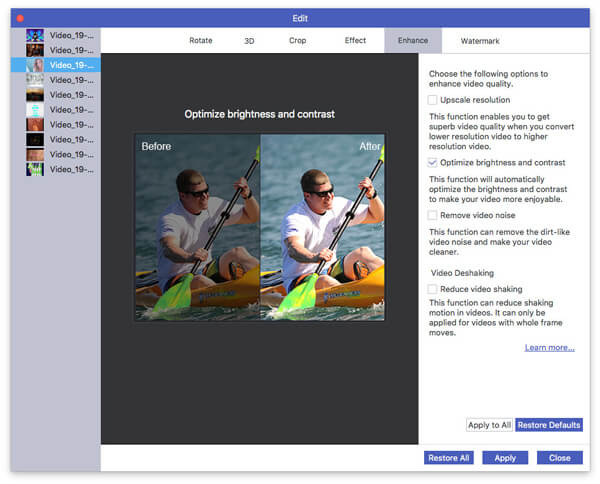Click the Apply to All button
Image resolution: width=600 pixels, height=484 pixels.
coord(489,425)
